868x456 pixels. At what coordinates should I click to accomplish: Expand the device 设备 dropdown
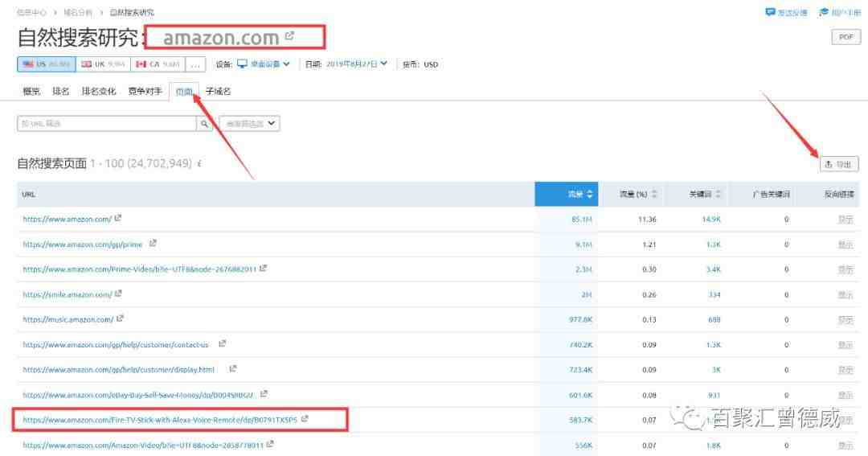click(264, 64)
